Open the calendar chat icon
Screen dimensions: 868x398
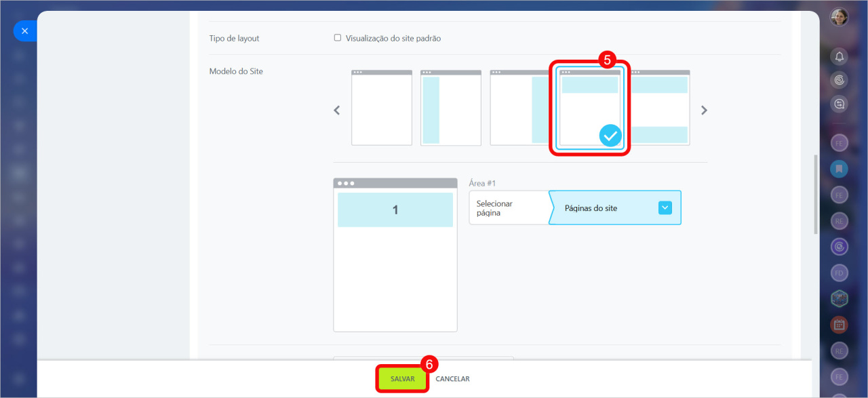[x=840, y=324]
